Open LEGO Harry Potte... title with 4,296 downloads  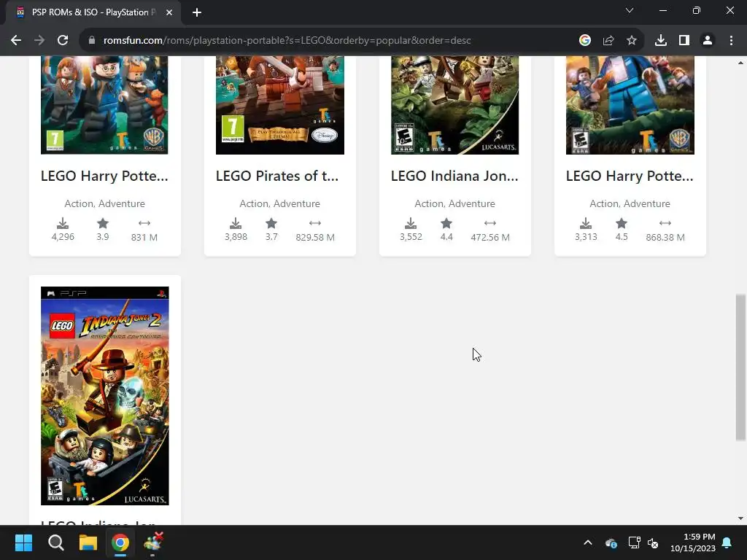[104, 176]
